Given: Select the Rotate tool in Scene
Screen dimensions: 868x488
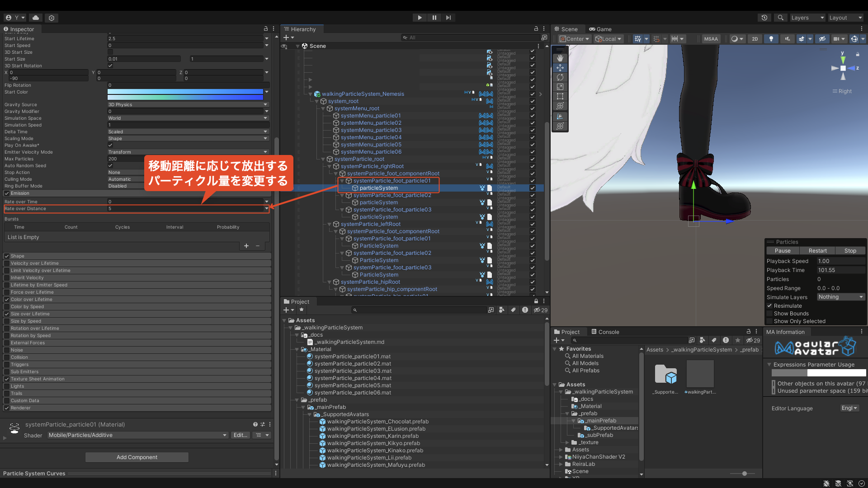Looking at the screenshot, I should [560, 77].
